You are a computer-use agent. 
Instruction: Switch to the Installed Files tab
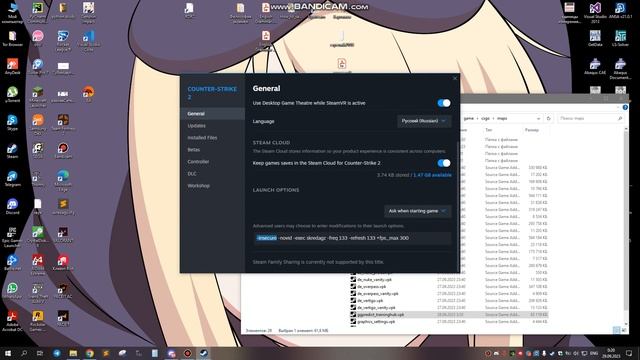[212, 138]
